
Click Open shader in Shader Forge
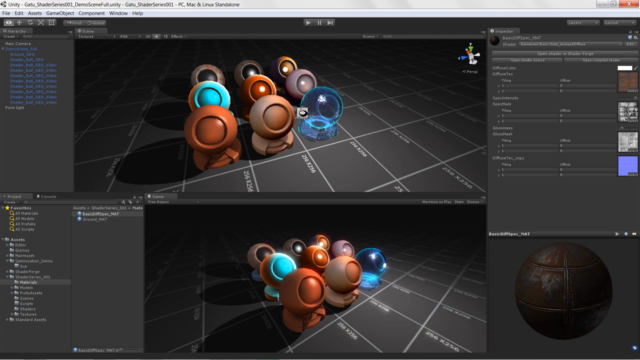565,53
